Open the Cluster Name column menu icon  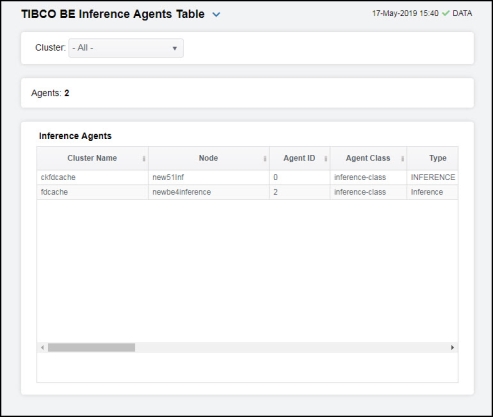tap(144, 159)
